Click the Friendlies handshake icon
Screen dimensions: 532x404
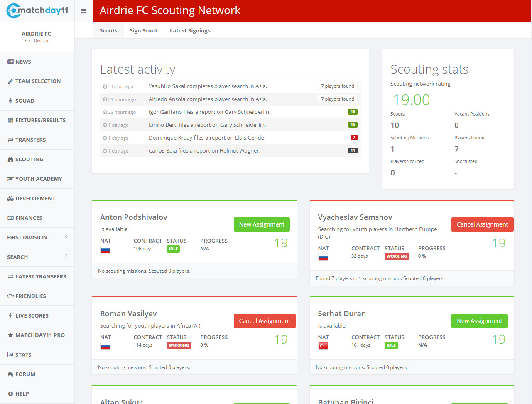10,296
